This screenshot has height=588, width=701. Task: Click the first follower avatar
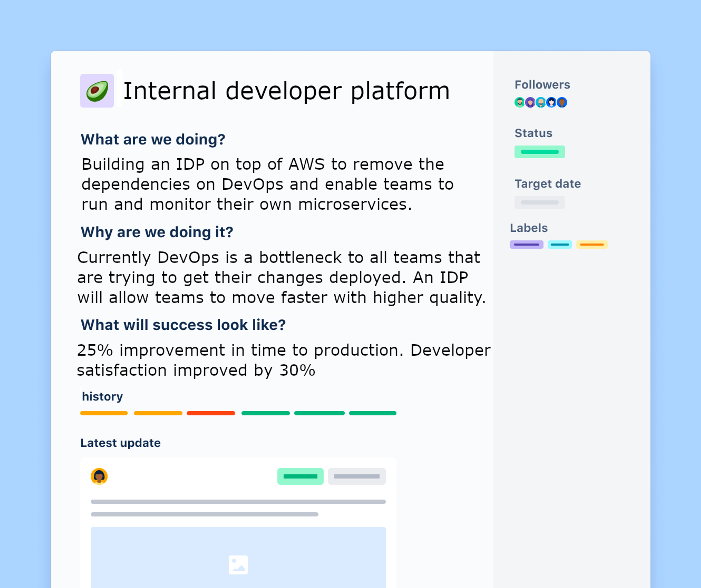coord(519,102)
